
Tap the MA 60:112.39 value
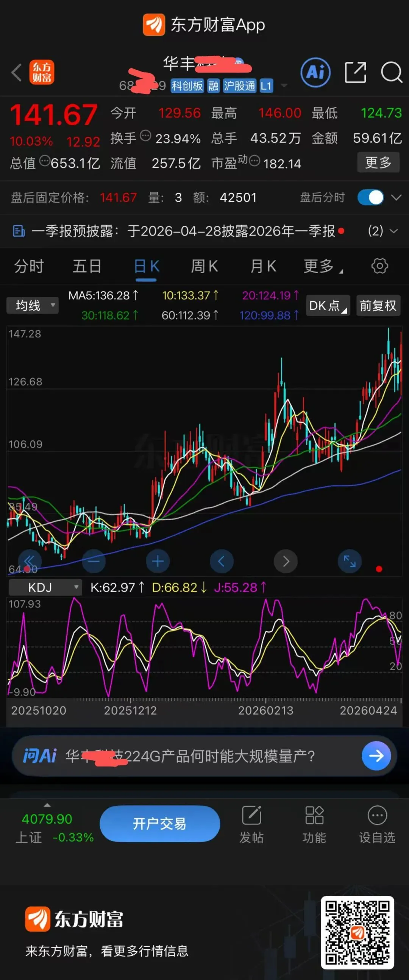[x=190, y=315]
